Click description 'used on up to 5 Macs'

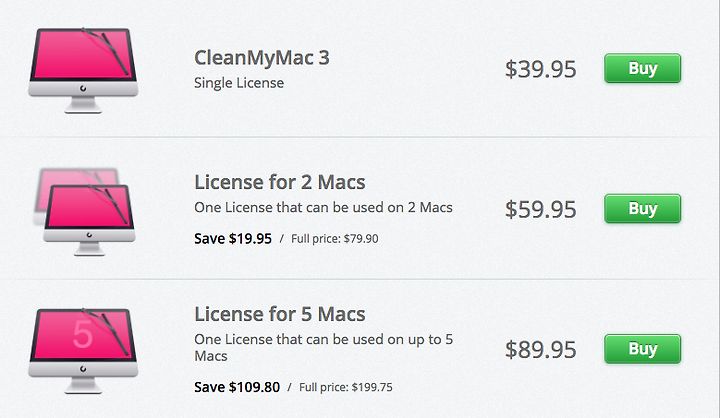click(x=324, y=348)
